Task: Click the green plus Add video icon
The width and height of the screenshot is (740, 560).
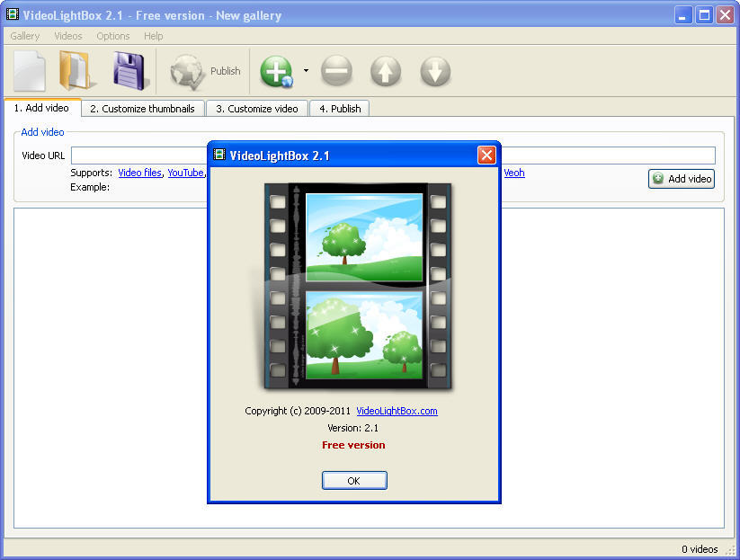Action: (x=277, y=71)
